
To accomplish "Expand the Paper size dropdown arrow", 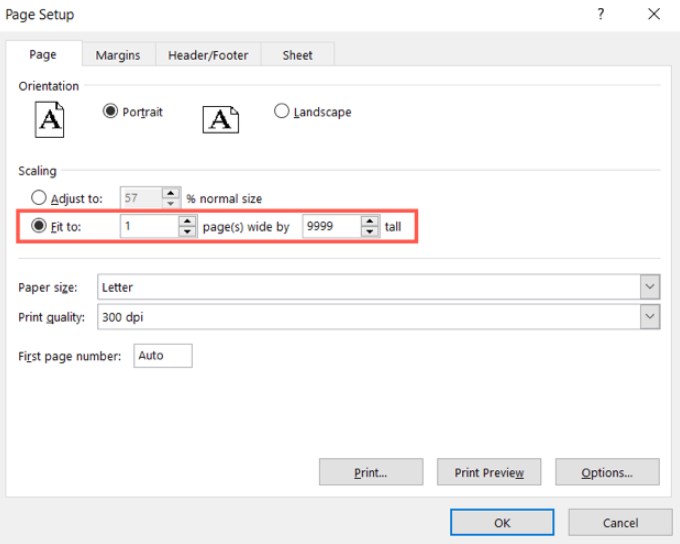I will (x=650, y=287).
